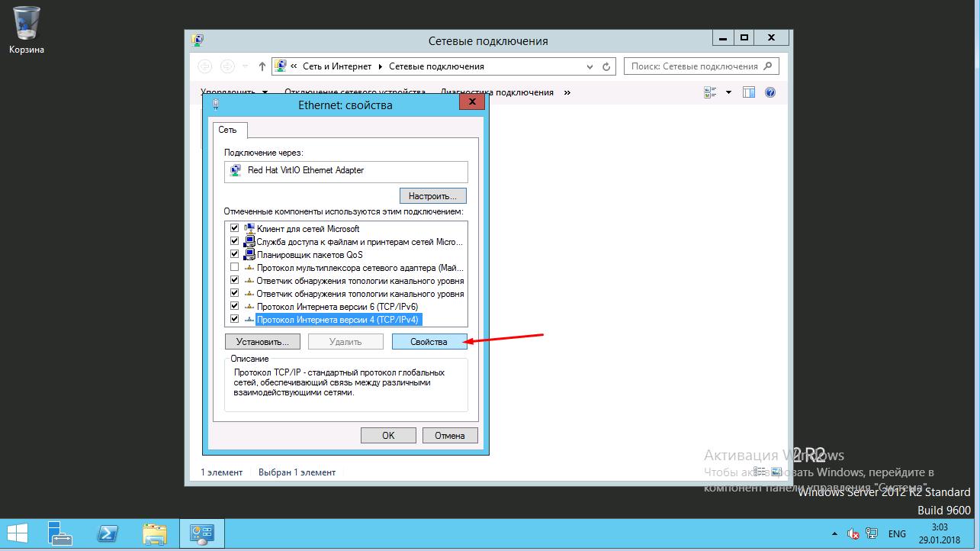This screenshot has width=980, height=551.
Task: Refresh the Network Connections address bar
Action: click(607, 66)
